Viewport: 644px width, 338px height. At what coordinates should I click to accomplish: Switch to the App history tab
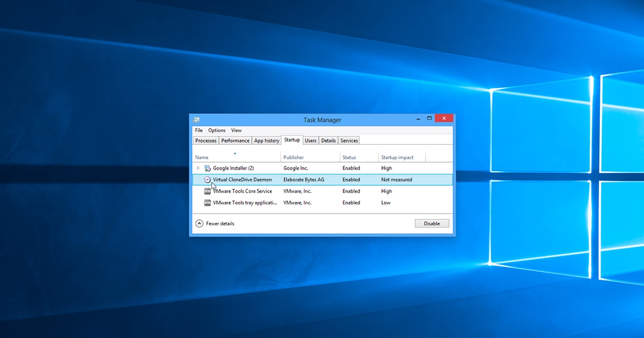267,141
